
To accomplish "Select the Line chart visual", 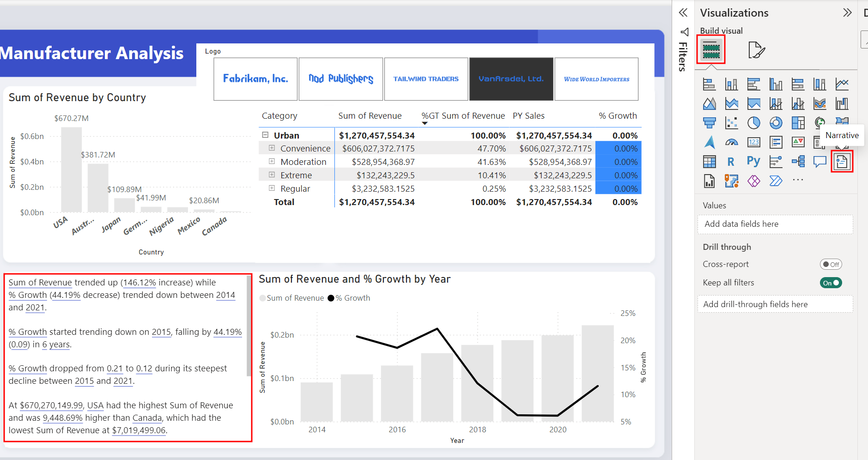I will [842, 84].
